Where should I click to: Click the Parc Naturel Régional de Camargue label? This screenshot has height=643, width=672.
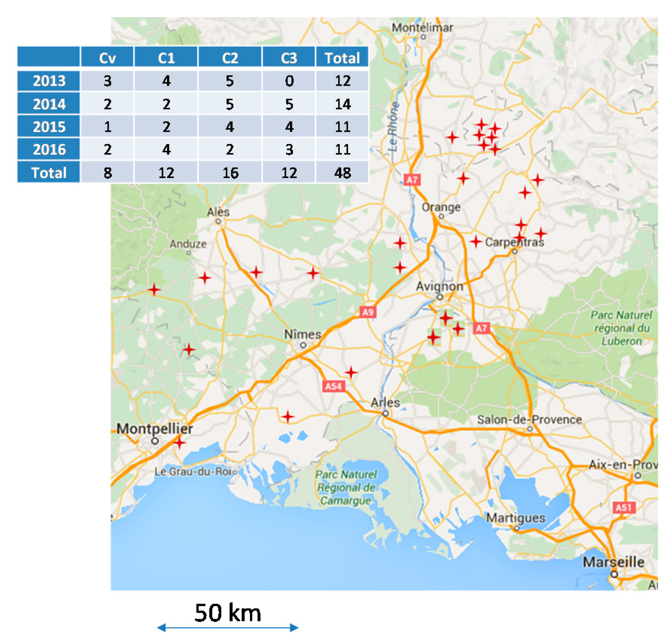[x=346, y=487]
